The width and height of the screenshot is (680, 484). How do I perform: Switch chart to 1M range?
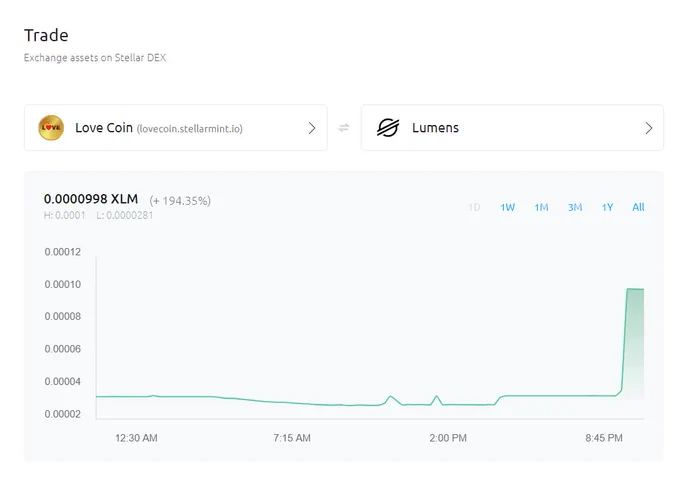tap(541, 207)
